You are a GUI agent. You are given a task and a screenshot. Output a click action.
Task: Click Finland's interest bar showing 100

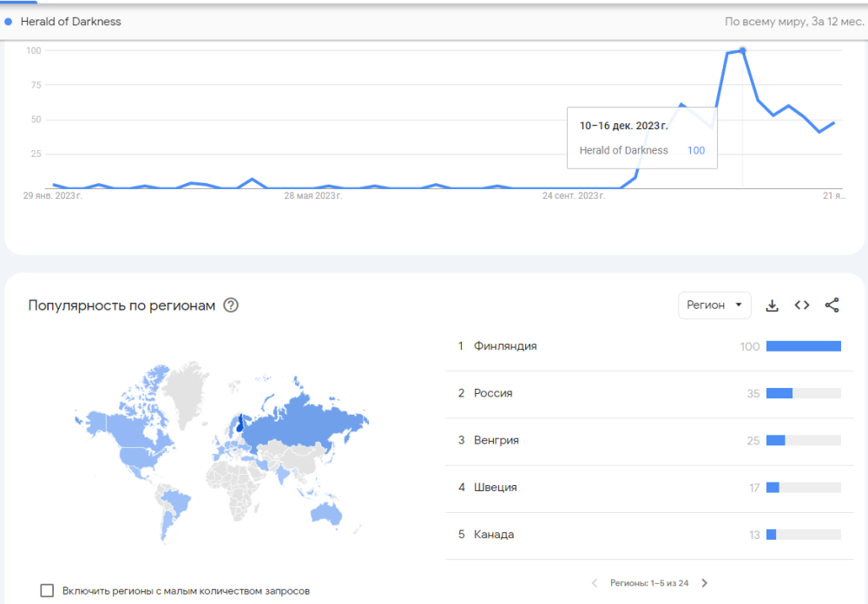[x=803, y=346]
